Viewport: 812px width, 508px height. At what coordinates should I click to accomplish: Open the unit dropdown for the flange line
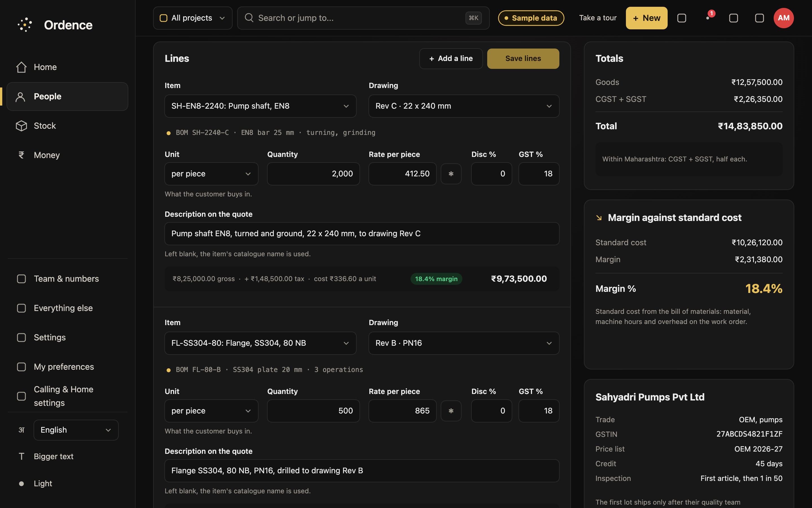(x=211, y=411)
